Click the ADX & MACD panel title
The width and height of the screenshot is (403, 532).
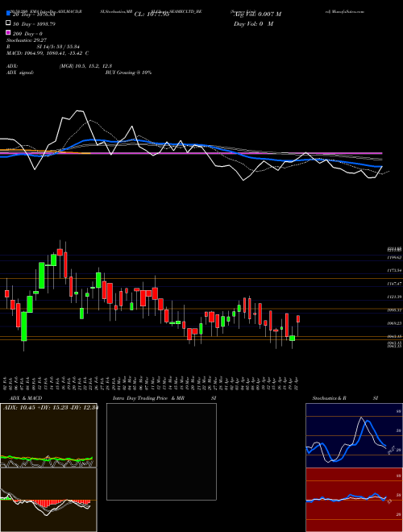tap(26, 398)
